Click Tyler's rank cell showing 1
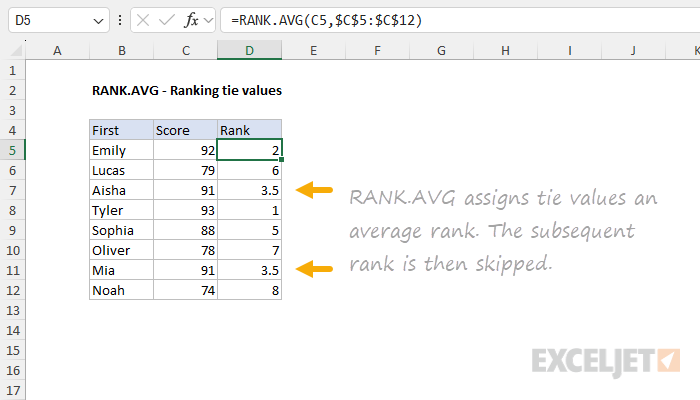This screenshot has height=400, width=700. click(250, 210)
